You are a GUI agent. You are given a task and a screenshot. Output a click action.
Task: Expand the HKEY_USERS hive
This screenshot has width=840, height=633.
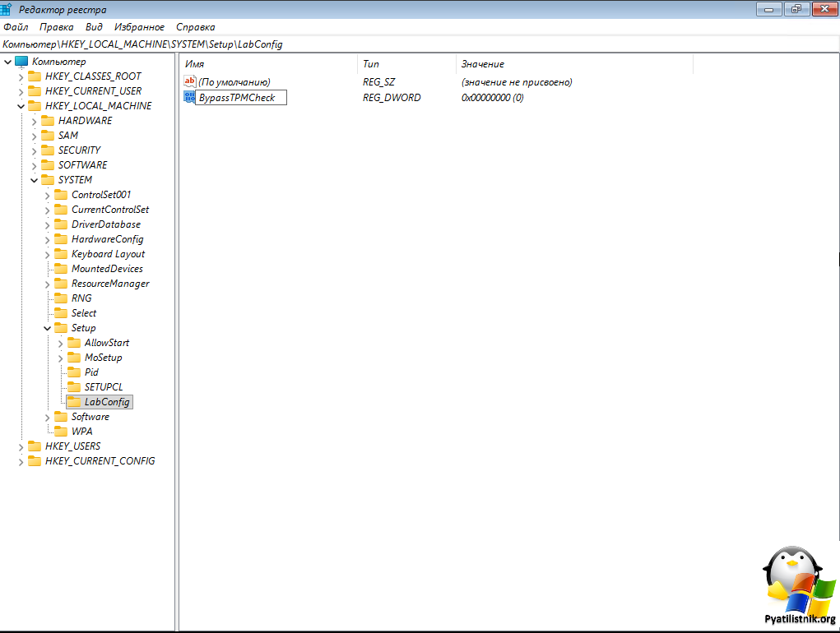pos(21,446)
